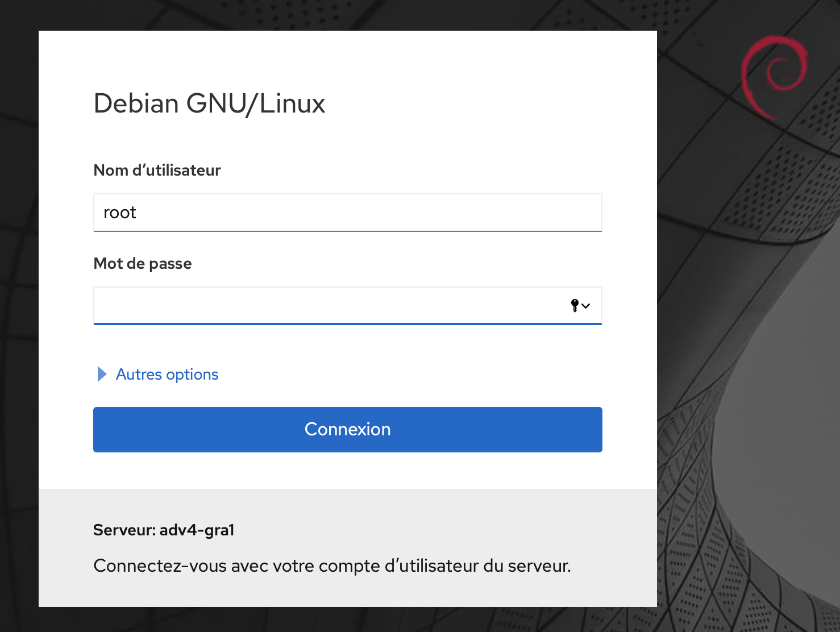This screenshot has height=632, width=840.
Task: Click the 'Nom d'utilisateur' label
Action: pos(157,171)
